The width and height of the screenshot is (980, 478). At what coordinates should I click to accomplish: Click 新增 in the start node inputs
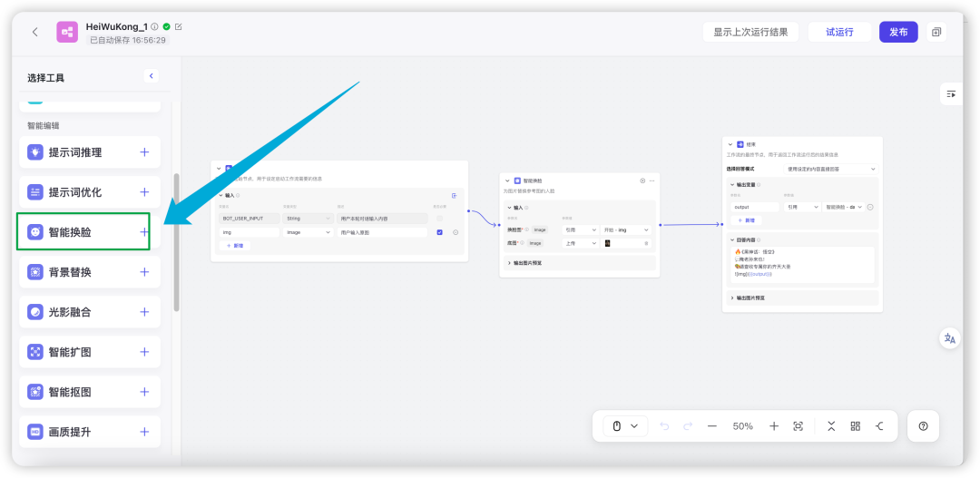tap(234, 246)
